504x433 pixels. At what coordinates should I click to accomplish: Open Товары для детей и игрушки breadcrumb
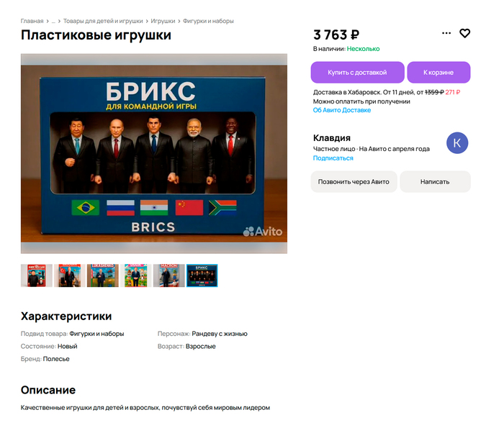pos(102,21)
